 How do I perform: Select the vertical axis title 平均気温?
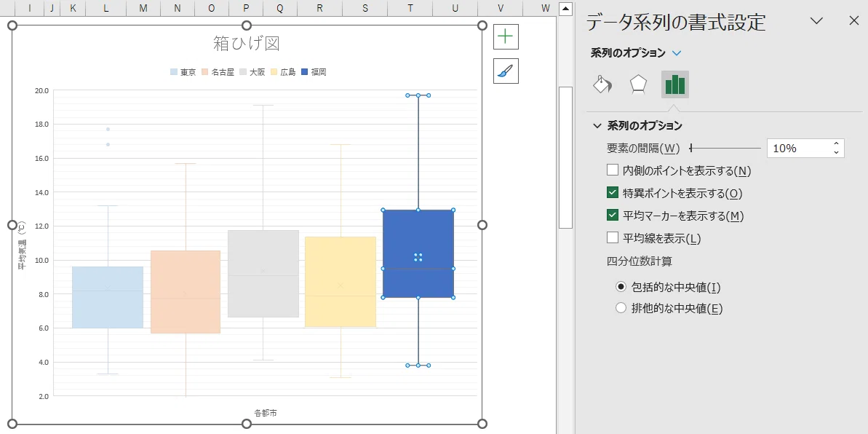coord(21,245)
